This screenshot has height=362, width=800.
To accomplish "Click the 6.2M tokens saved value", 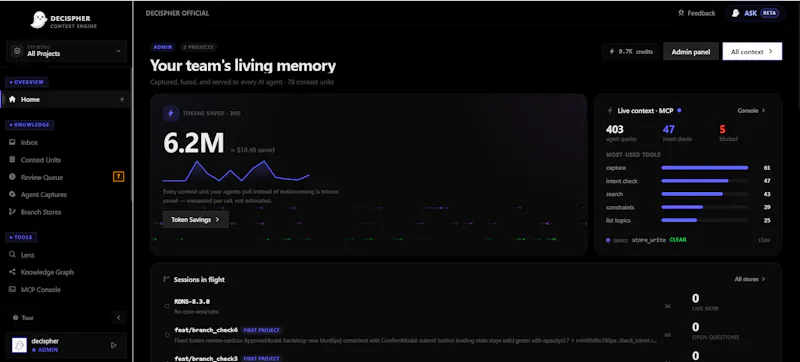I will 194,144.
